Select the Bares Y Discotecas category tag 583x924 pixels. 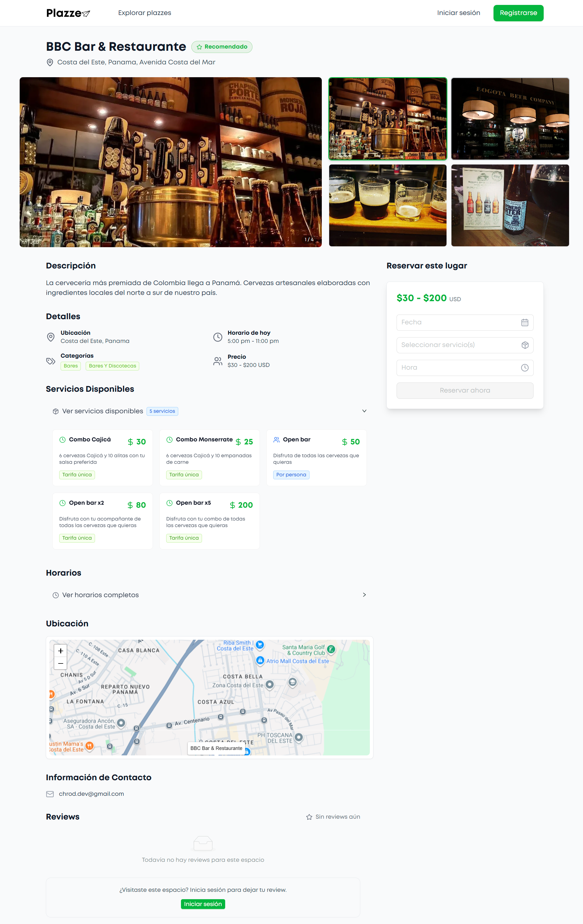tap(112, 366)
